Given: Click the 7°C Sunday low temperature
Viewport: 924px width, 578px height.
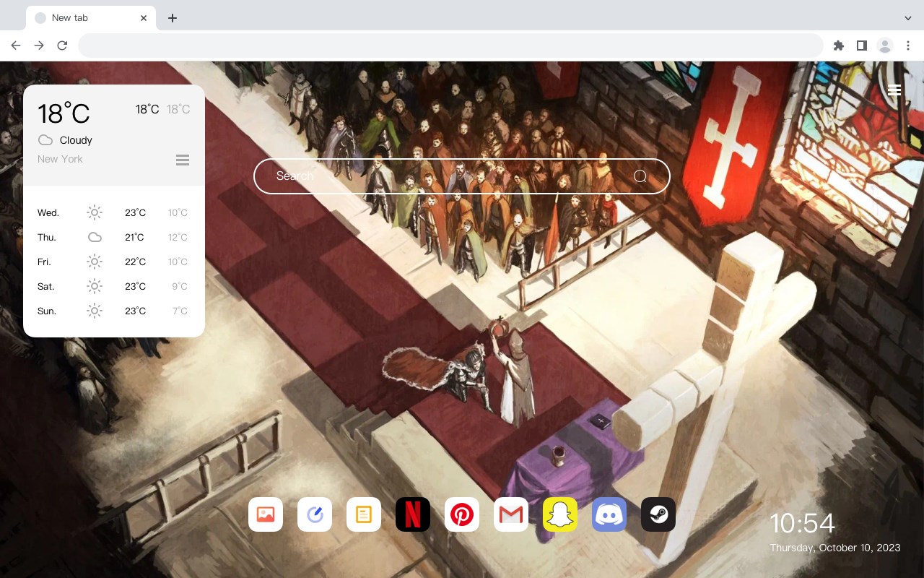Looking at the screenshot, I should [x=180, y=311].
